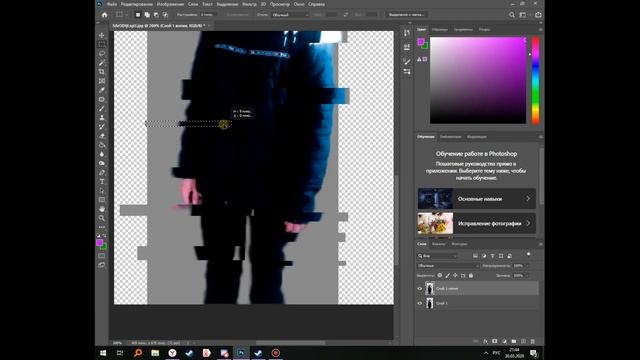Image resolution: width=640 pixels, height=360 pixels.
Task: Select the Clone Stamp tool
Action: (102, 118)
